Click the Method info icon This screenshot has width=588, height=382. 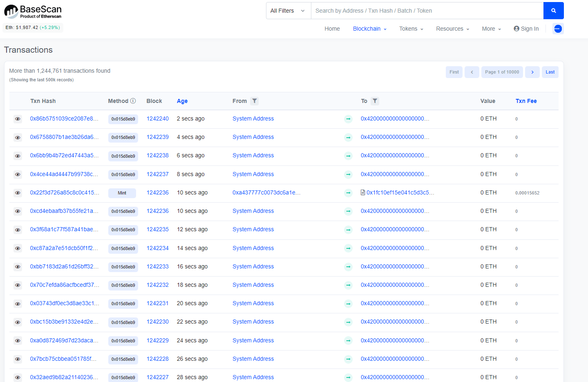click(133, 101)
